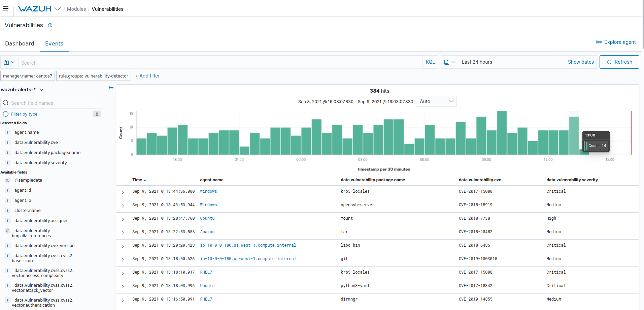Switch to the Dashboard tab
644x310 pixels.
20,43
